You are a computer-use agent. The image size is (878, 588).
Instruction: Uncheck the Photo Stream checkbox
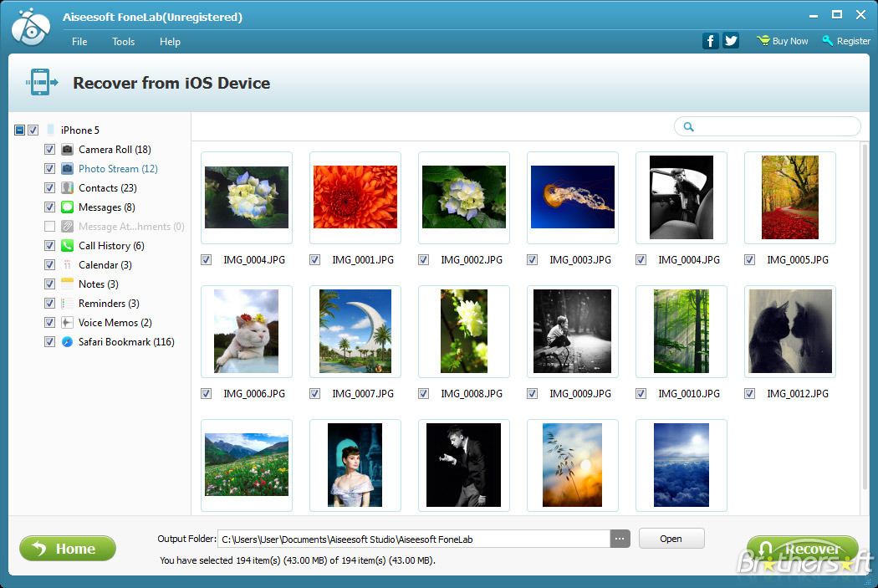50,169
